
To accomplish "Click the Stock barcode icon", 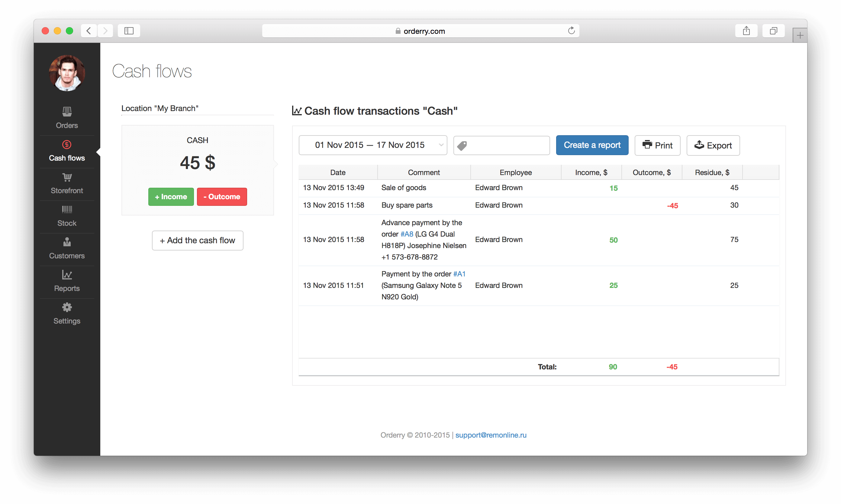I will (67, 209).
